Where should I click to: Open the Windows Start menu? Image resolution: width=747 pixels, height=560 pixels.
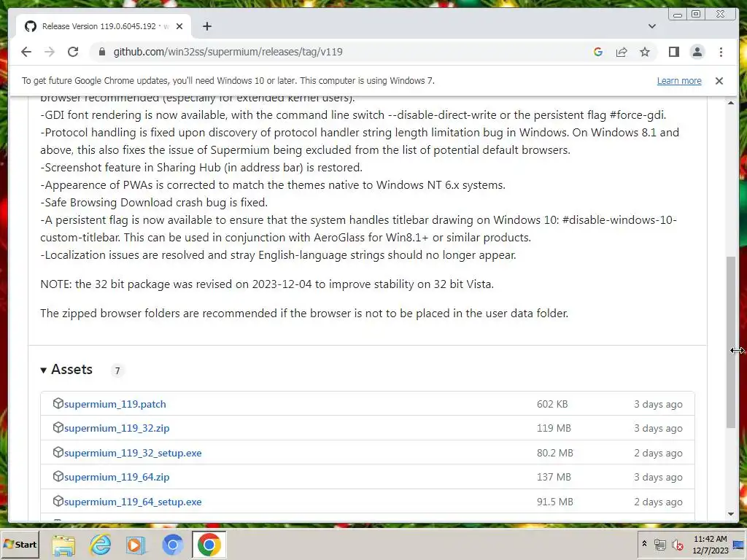[20, 544]
